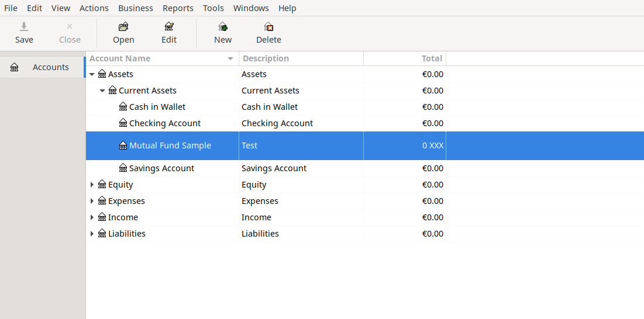
Task: Select the Liabilities account name
Action: tap(127, 234)
